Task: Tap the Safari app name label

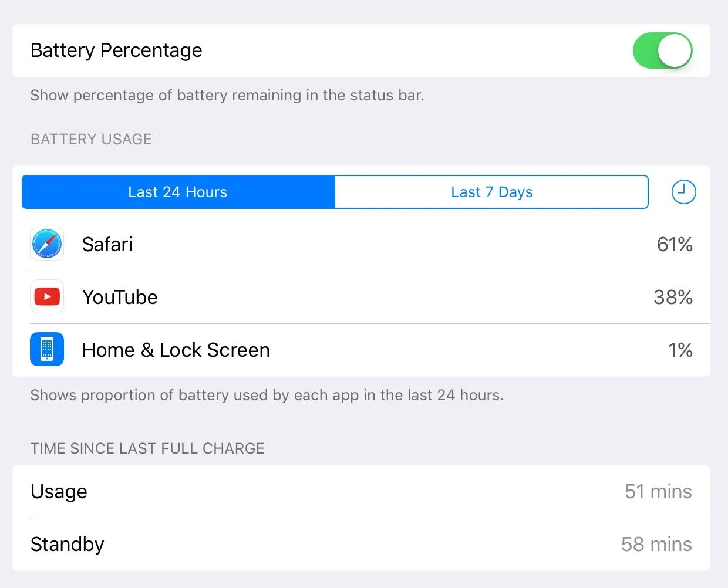Action: [x=107, y=244]
